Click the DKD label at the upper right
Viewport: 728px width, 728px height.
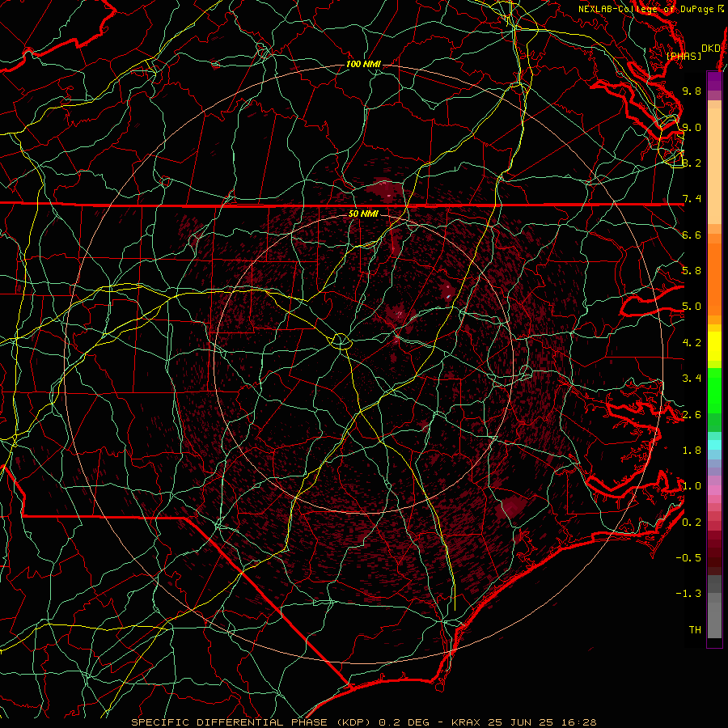711,49
